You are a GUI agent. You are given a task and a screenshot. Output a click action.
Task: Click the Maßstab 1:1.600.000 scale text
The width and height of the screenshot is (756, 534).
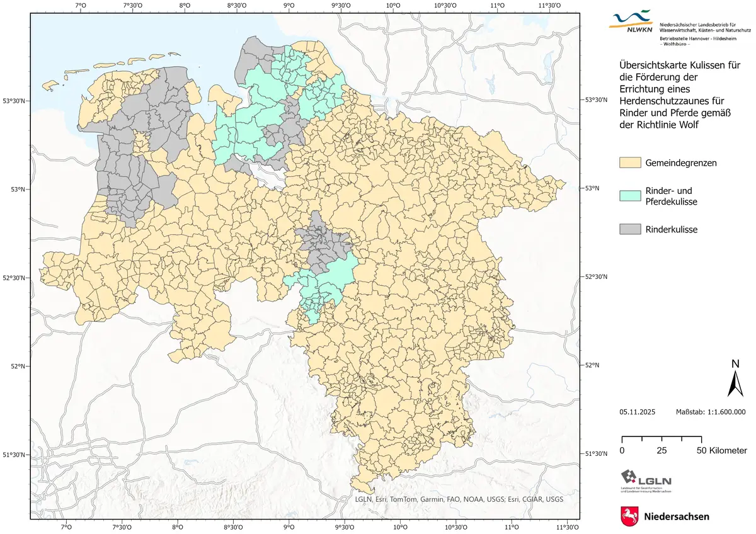click(x=711, y=412)
